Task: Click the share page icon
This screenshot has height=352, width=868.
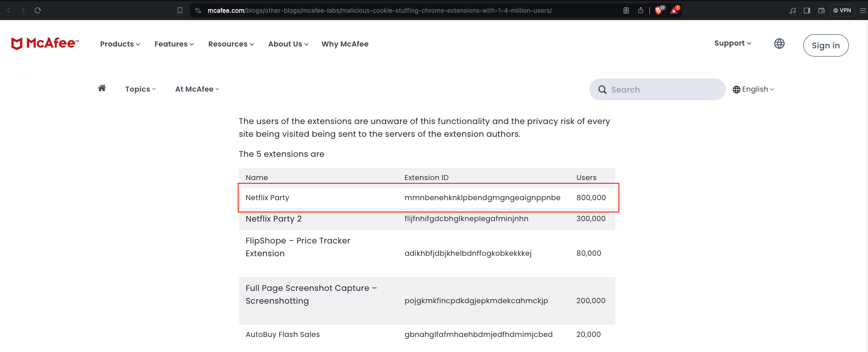Action: coord(641,10)
